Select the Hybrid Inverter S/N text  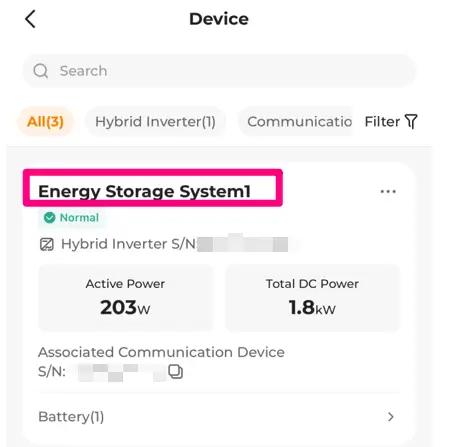129,244
